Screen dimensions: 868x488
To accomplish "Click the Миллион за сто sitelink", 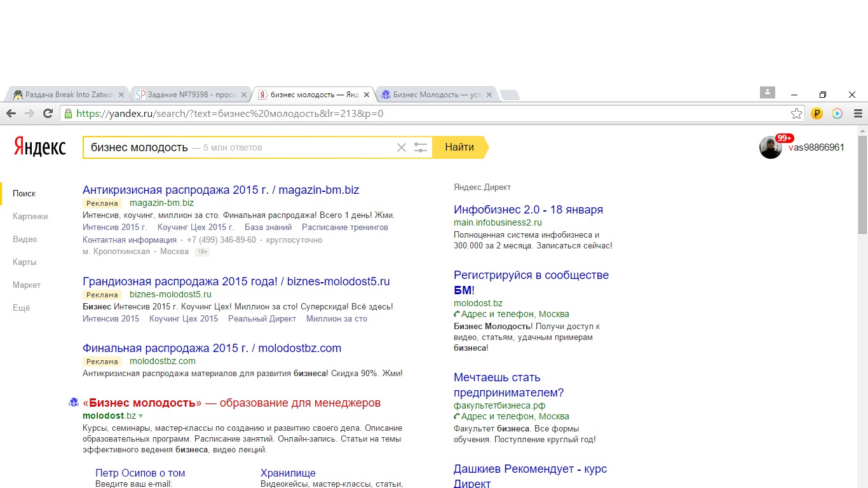I will [337, 319].
